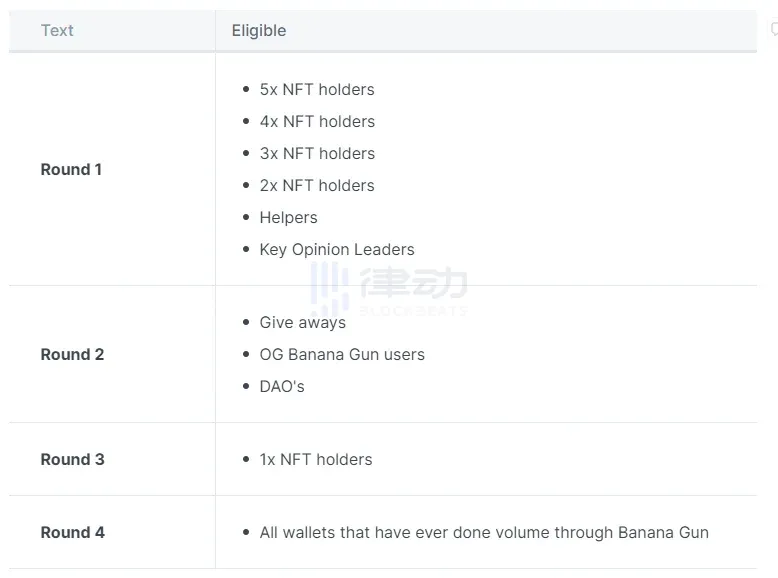Click the "5x NFT holders" list item
778x578 pixels.
coord(317,89)
